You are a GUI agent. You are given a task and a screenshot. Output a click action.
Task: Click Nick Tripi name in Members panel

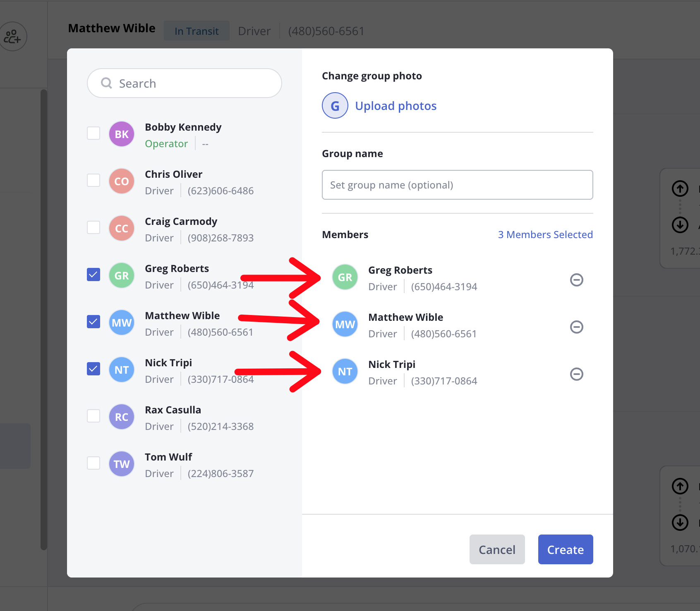pyautogui.click(x=392, y=364)
